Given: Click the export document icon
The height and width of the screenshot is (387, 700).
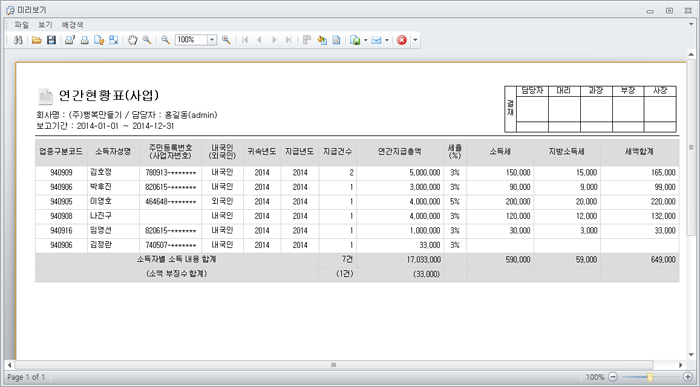Looking at the screenshot, I should click(355, 40).
